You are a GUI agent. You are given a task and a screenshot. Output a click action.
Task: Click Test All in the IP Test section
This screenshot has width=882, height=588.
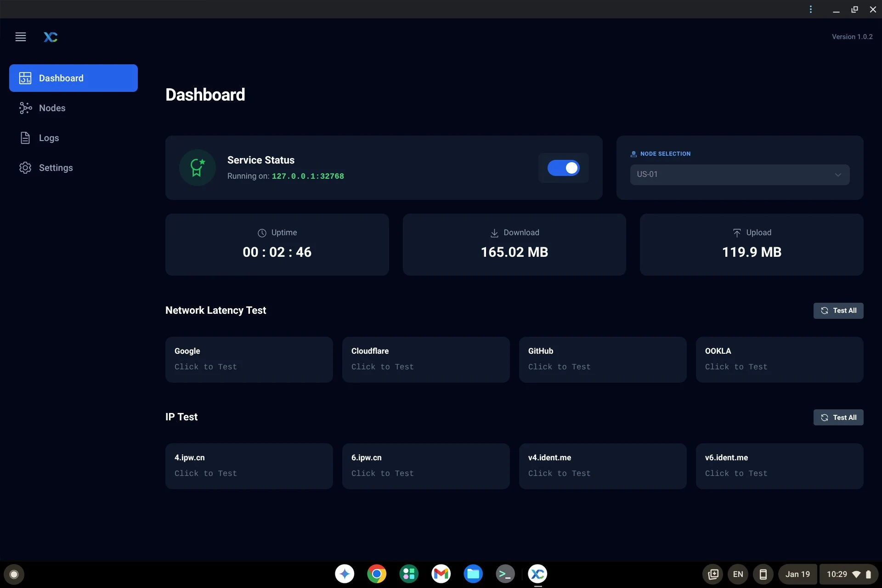click(838, 417)
